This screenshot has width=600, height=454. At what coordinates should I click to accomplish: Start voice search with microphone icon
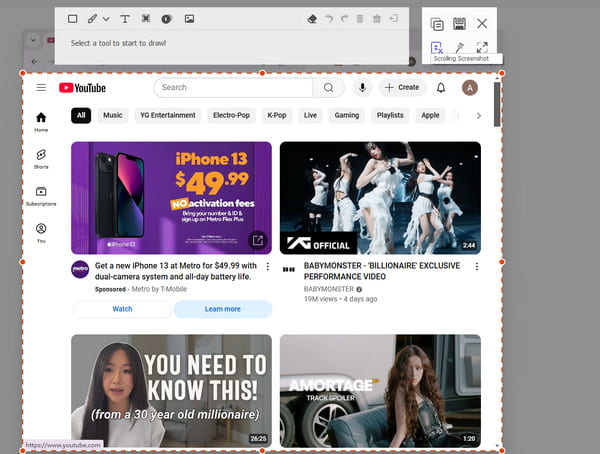pyautogui.click(x=362, y=88)
